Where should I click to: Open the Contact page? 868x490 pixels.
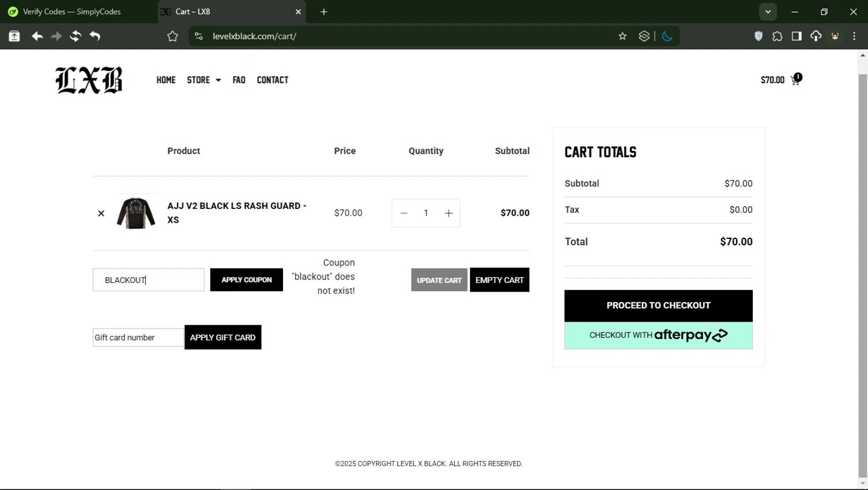(273, 80)
